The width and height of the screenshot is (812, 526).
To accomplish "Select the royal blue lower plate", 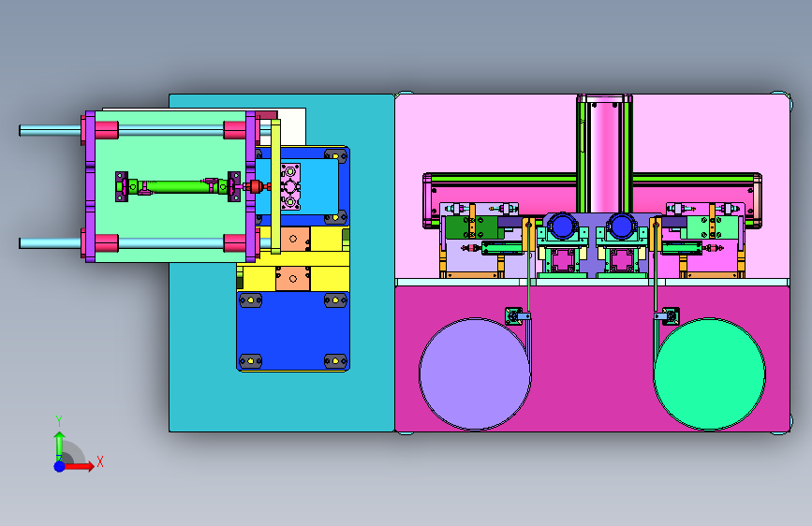I will point(293,330).
